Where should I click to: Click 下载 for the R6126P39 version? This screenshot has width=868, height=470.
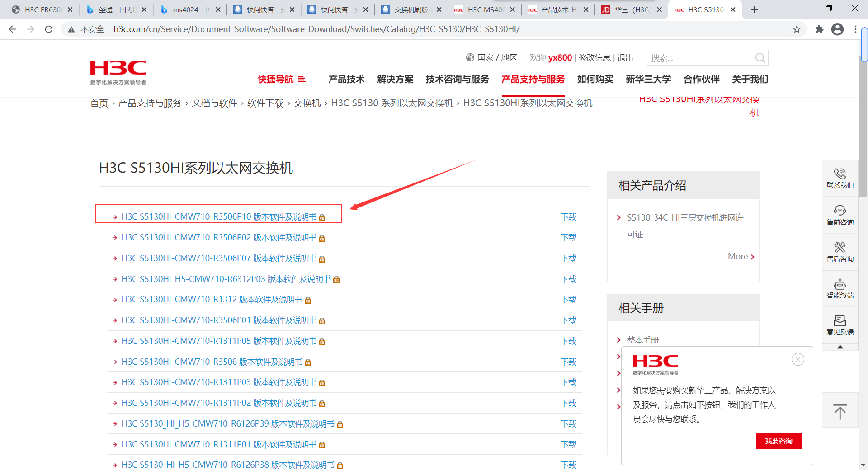pyautogui.click(x=569, y=423)
